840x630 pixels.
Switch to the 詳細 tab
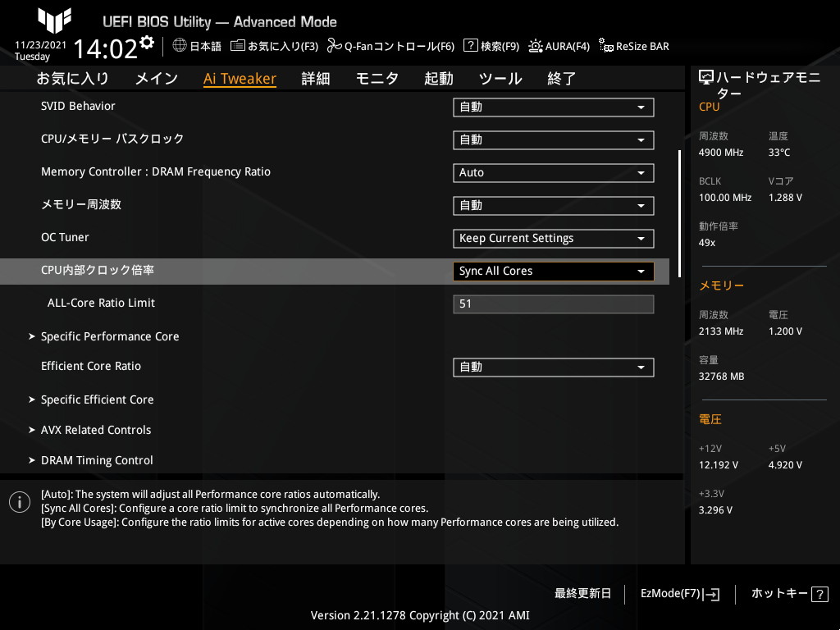316,78
